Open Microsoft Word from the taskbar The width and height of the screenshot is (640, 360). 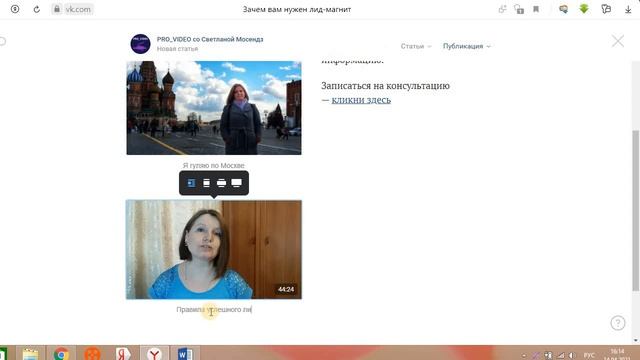(185, 354)
